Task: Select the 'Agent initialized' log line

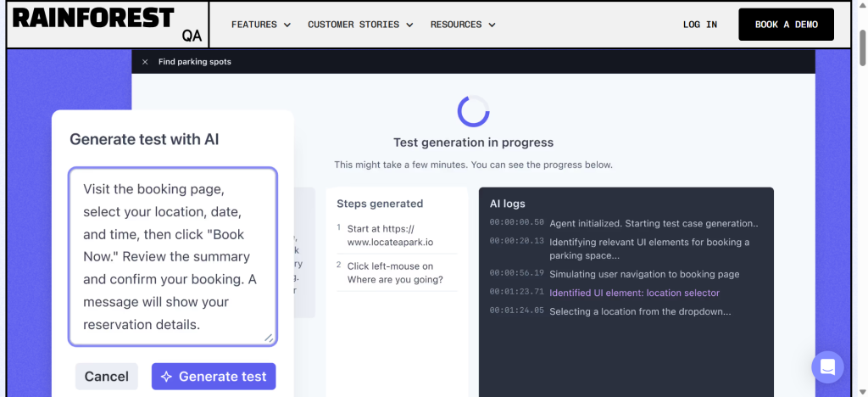Action: 653,223
